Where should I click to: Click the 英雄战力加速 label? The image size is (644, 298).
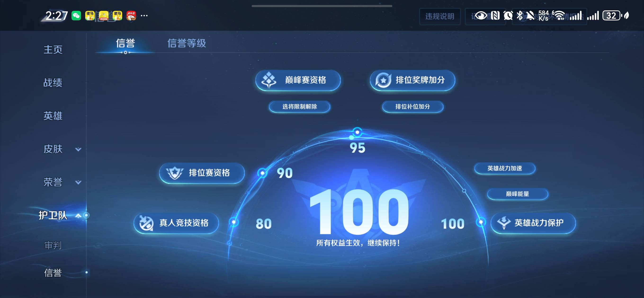point(505,168)
